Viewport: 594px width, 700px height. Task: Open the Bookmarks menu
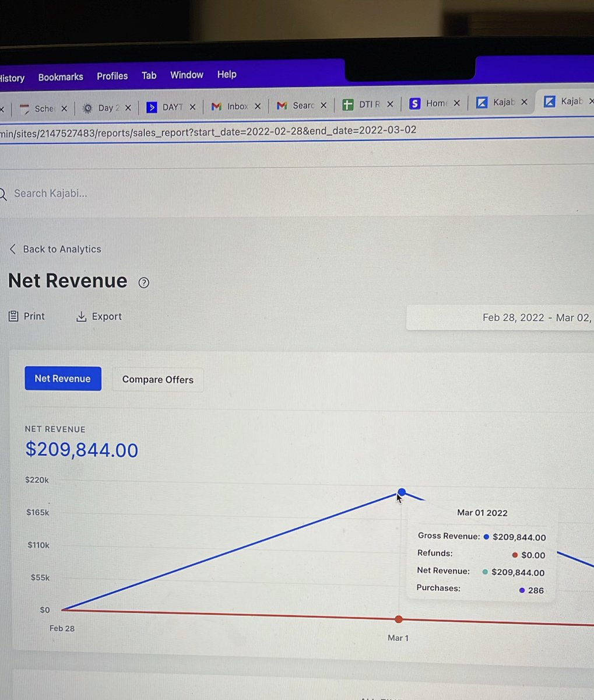click(x=60, y=76)
